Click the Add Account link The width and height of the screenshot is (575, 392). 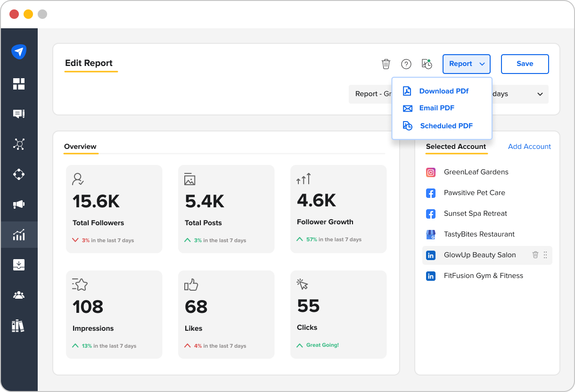point(529,147)
